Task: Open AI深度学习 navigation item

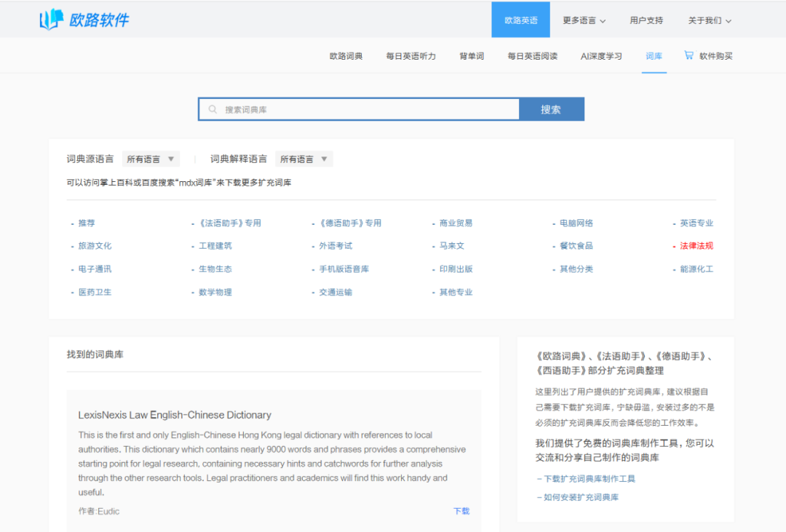Action: tap(601, 56)
